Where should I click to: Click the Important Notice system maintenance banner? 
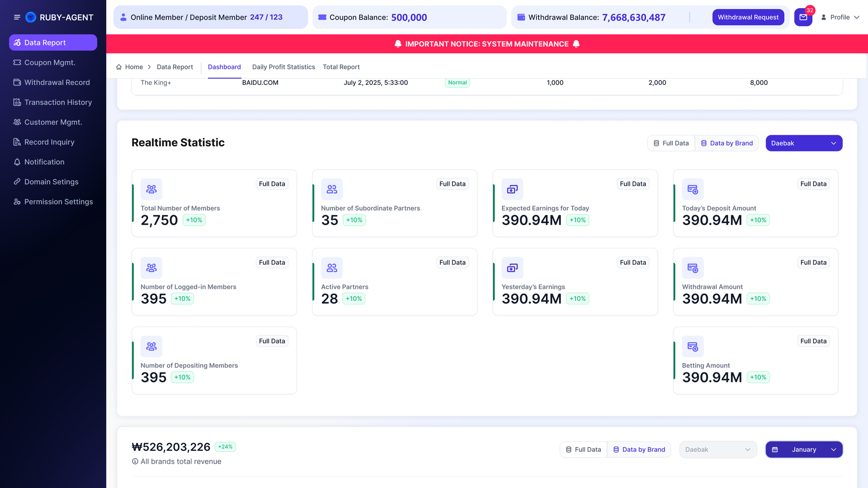(487, 44)
